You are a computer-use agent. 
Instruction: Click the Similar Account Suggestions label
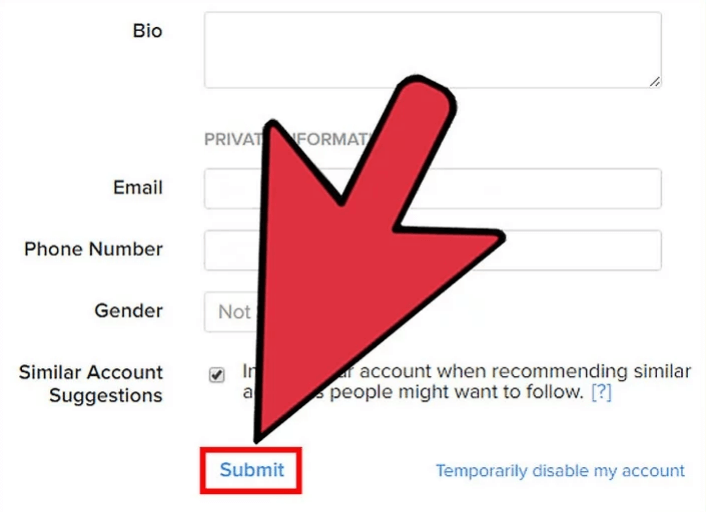(x=91, y=384)
